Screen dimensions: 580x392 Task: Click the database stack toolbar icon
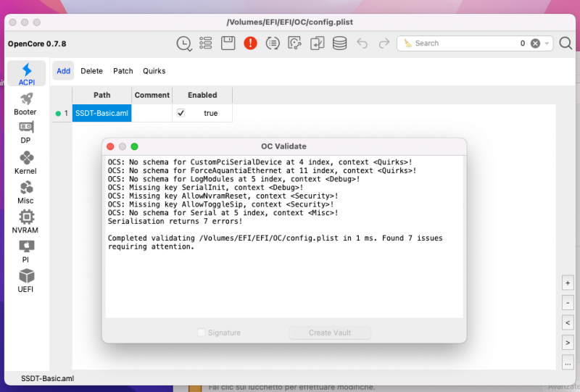pos(339,43)
